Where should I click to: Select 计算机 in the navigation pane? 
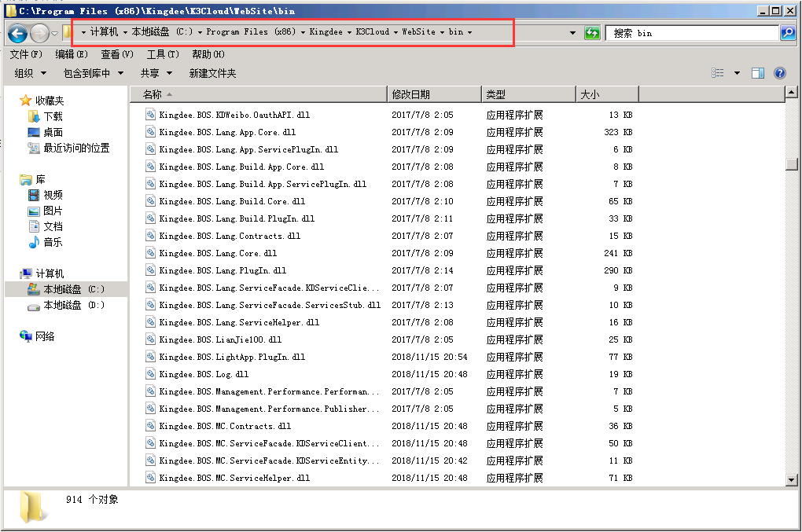click(x=50, y=274)
